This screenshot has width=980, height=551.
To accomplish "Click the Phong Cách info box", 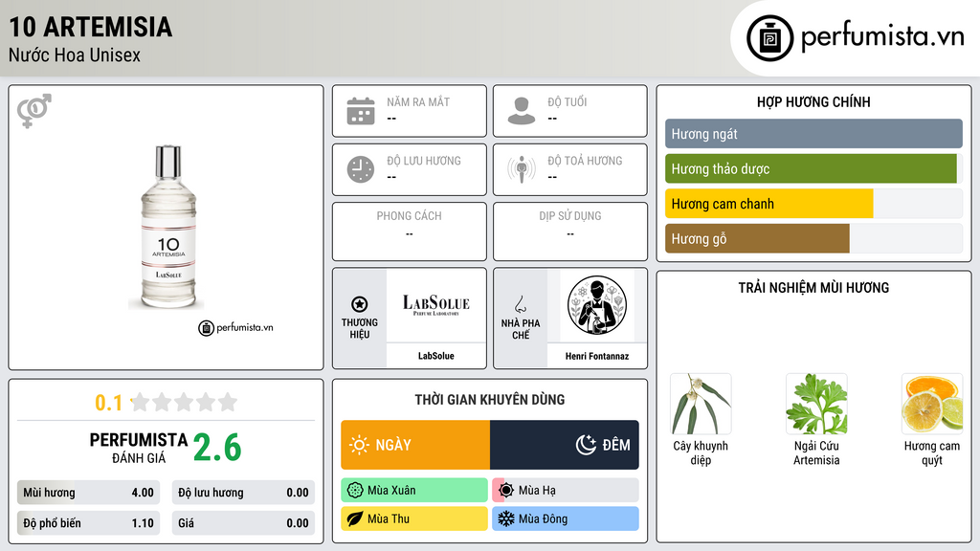I will click(x=410, y=231).
